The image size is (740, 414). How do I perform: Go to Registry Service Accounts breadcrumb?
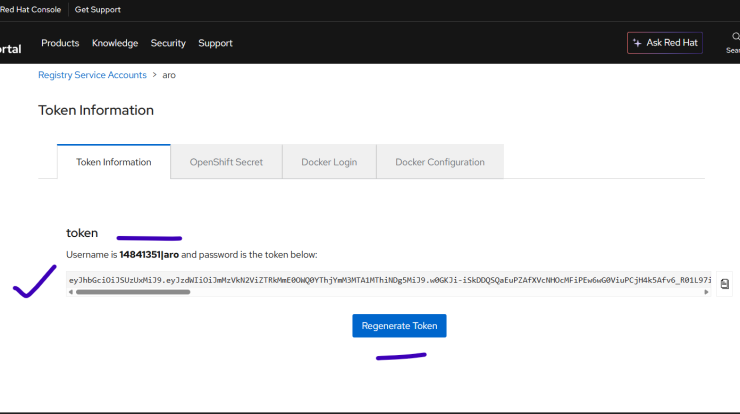(92, 75)
